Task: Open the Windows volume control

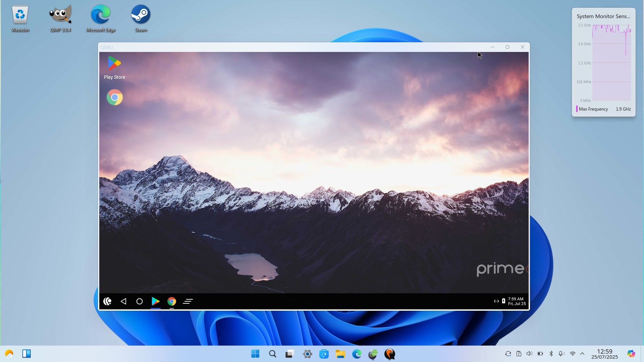Action: pos(529,354)
